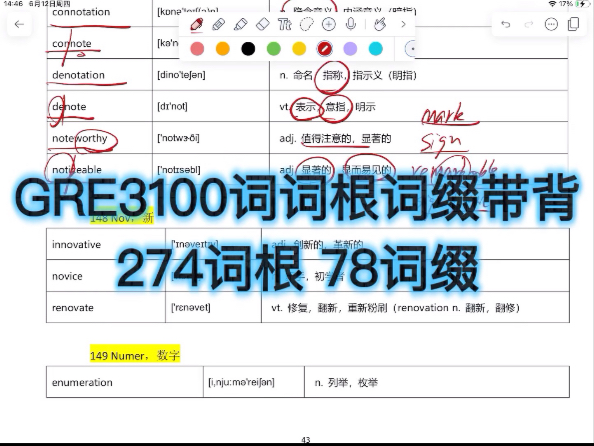The image size is (594, 446).
Task: Select the stroke thickness dot option
Action: (410, 49)
